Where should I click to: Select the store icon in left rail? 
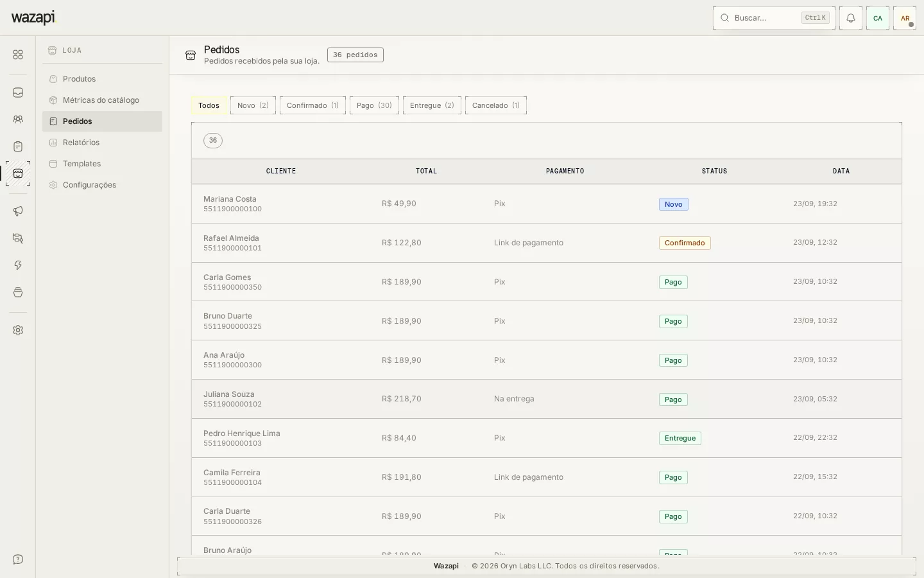point(18,173)
